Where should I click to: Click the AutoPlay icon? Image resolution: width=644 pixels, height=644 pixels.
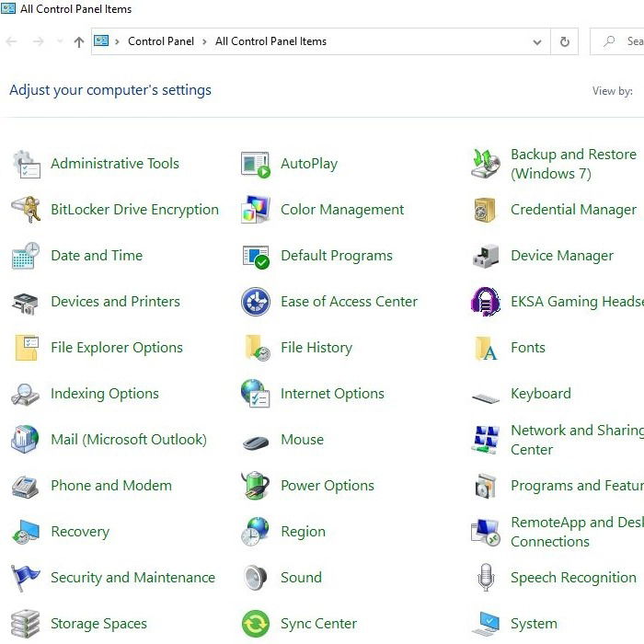click(256, 165)
